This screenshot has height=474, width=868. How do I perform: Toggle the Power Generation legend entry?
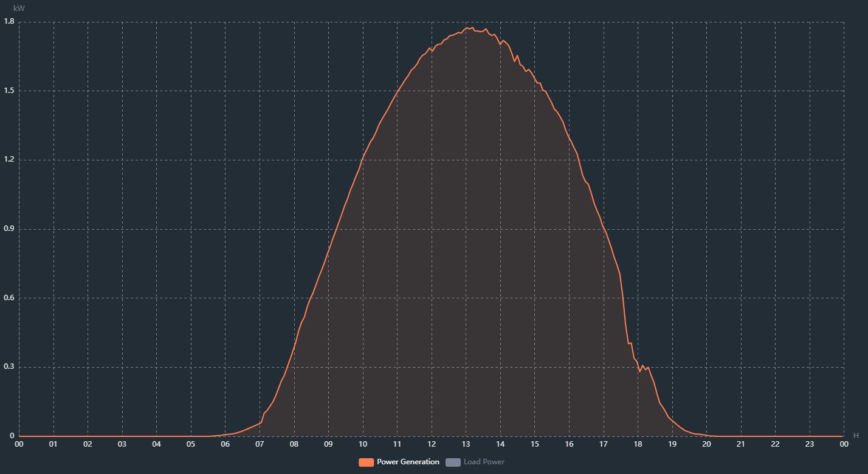[x=399, y=462]
